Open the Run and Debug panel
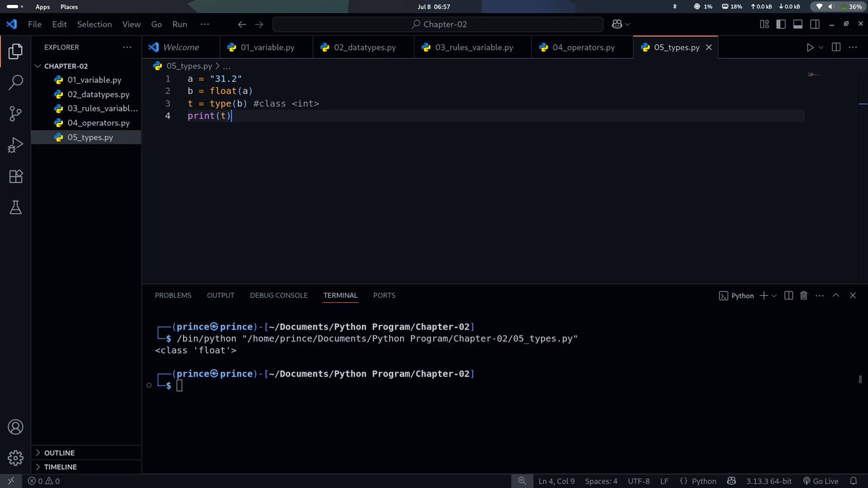The width and height of the screenshot is (868, 488). tap(16, 145)
